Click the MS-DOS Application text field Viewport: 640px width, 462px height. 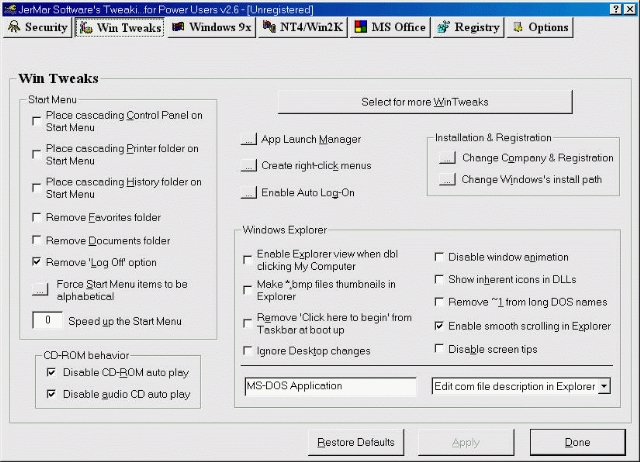coord(330,386)
